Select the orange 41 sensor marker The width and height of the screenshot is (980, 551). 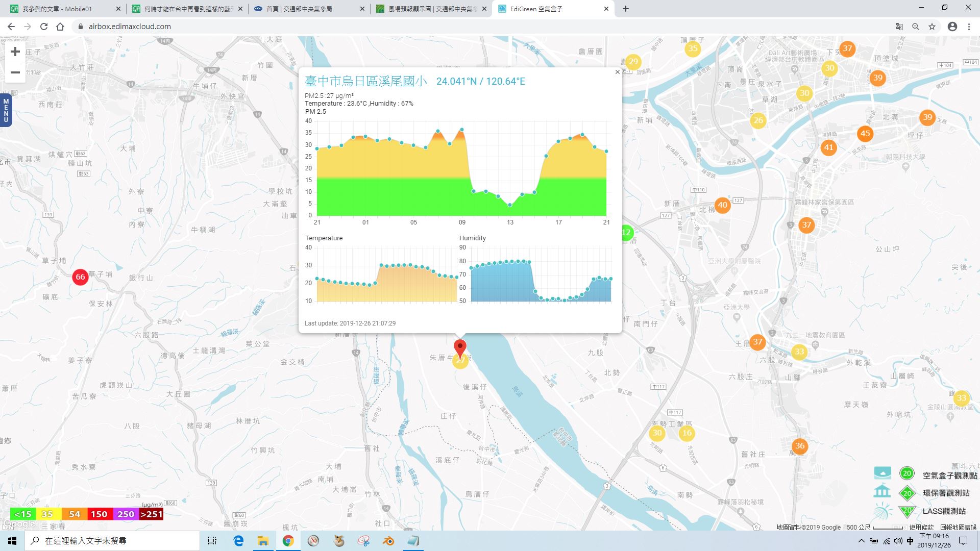(x=828, y=147)
